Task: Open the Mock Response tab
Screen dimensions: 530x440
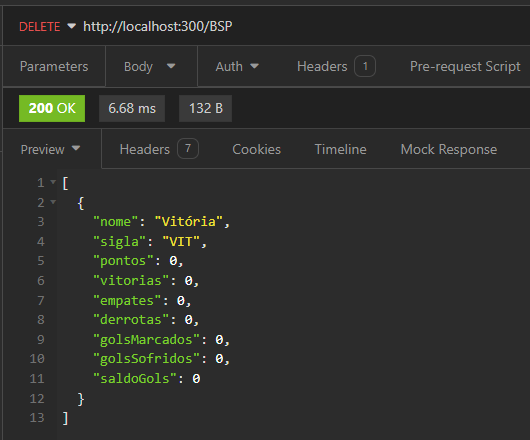Action: [449, 149]
